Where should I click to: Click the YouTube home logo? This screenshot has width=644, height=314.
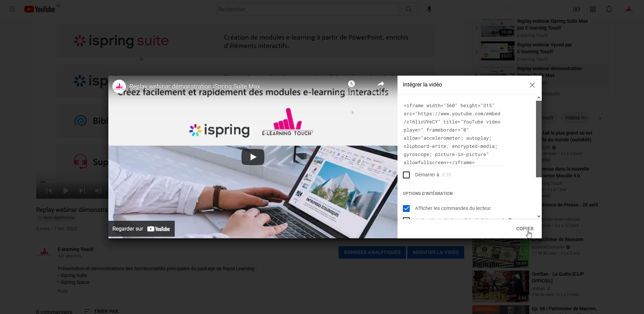(x=40, y=9)
